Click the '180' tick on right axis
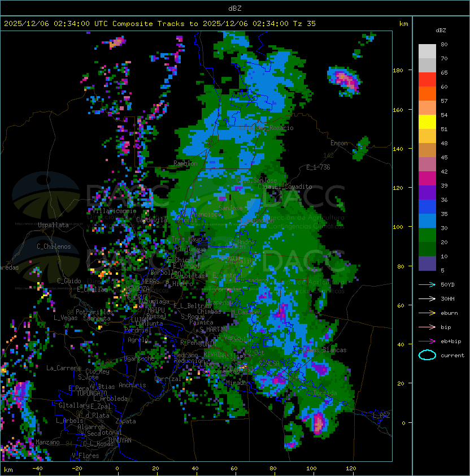The image size is (470, 476). 398,71
